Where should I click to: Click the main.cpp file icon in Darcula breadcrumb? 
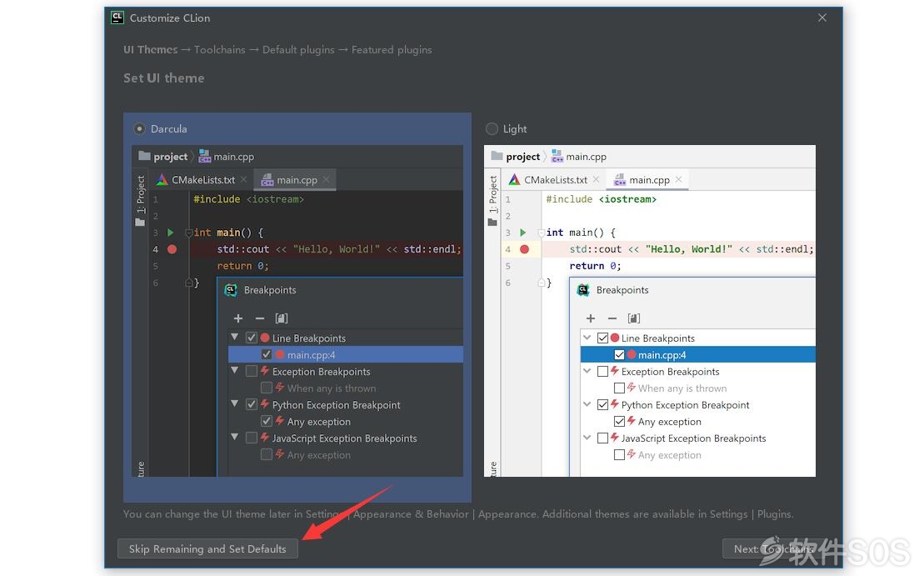204,156
